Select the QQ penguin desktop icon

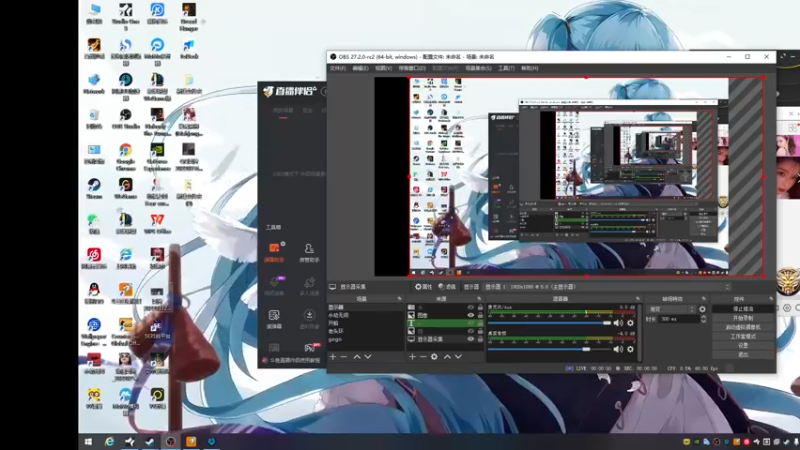(x=94, y=293)
